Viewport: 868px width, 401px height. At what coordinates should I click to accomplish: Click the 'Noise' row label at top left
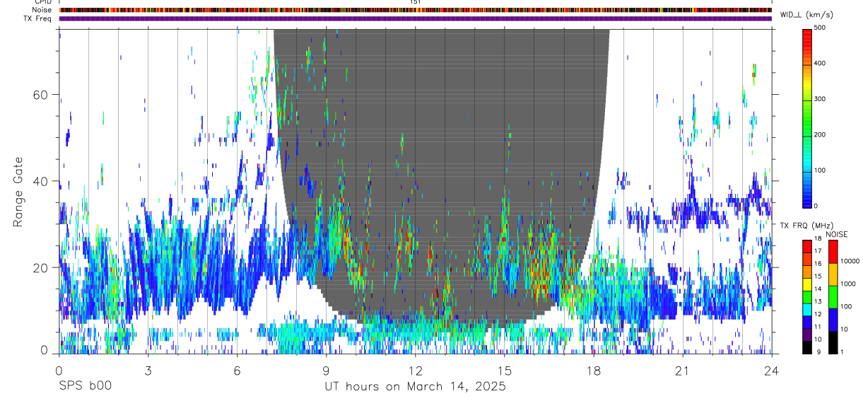[x=42, y=10]
